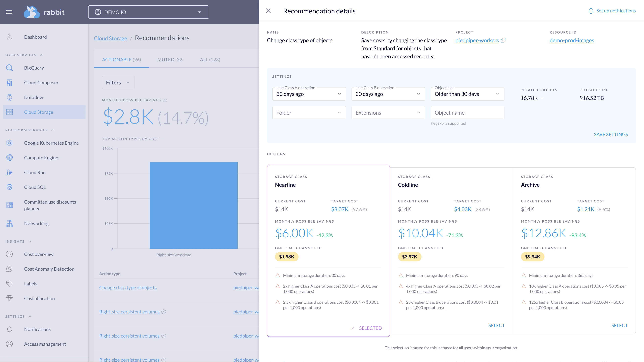This screenshot has height=362, width=644.
Task: Open the demo-prod-images resource link
Action: pos(572,40)
